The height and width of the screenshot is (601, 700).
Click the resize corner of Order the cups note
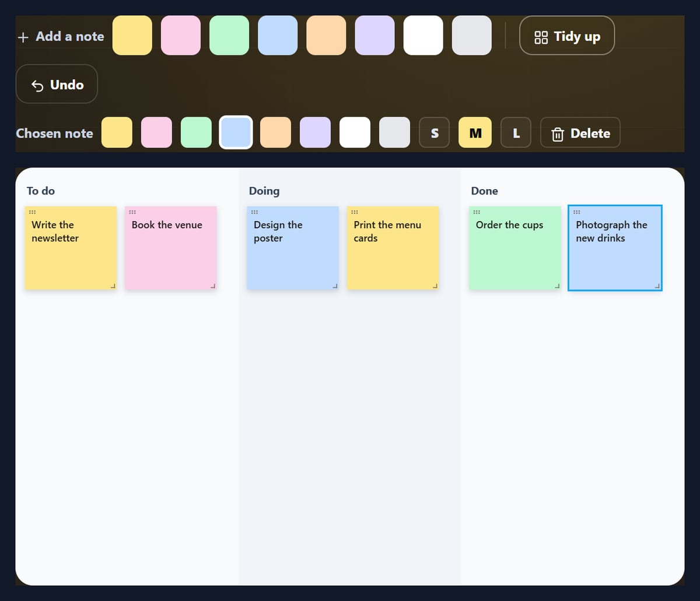(x=557, y=285)
